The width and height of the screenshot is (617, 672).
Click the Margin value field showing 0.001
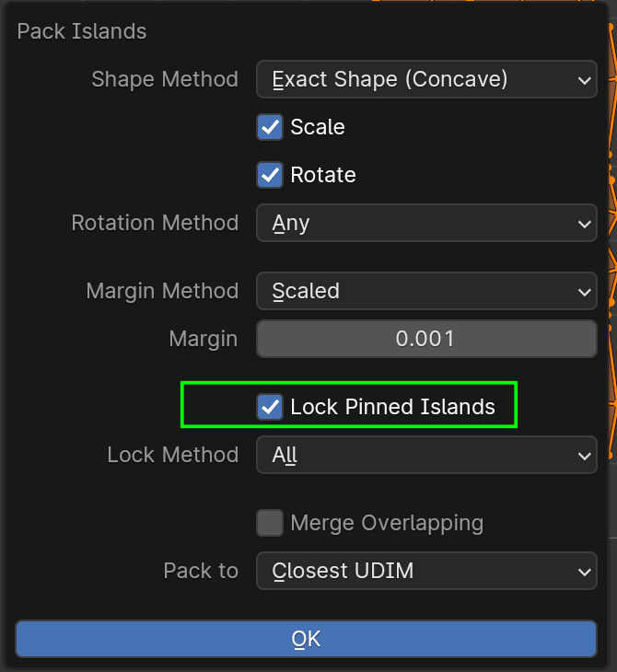pyautogui.click(x=425, y=339)
